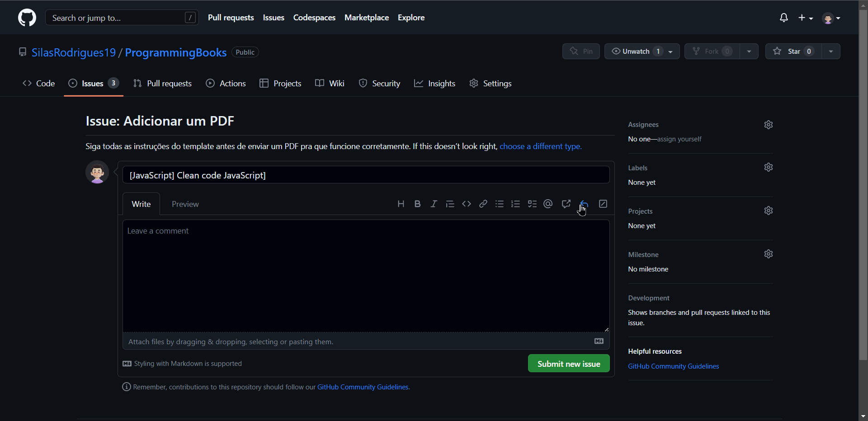The height and width of the screenshot is (421, 868).
Task: Click the 'Leave a comment' text area
Action: point(366,276)
